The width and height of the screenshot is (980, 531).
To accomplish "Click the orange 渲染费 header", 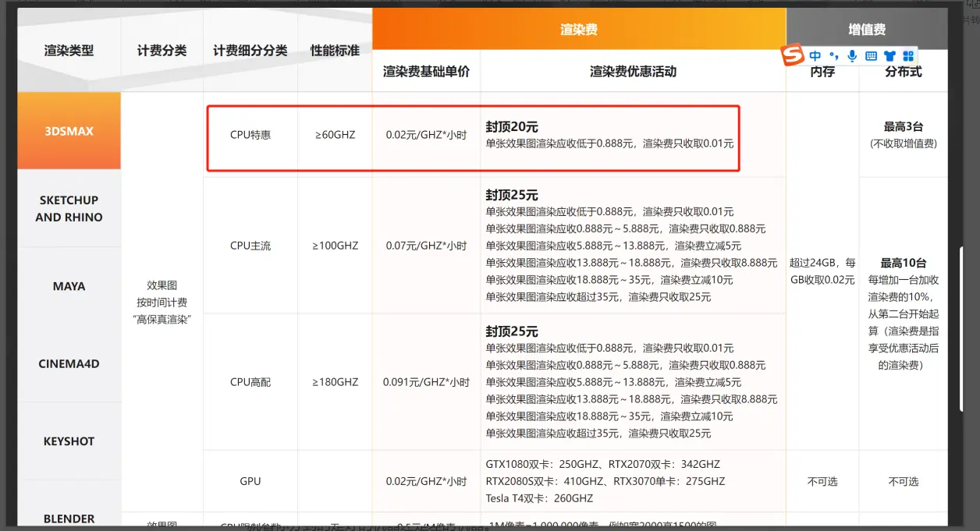I will (579, 30).
